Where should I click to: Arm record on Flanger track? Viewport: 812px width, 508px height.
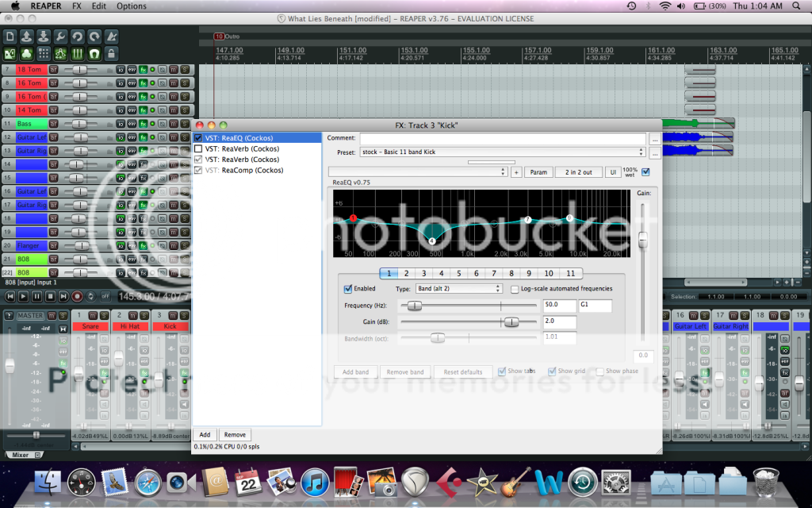(53, 245)
